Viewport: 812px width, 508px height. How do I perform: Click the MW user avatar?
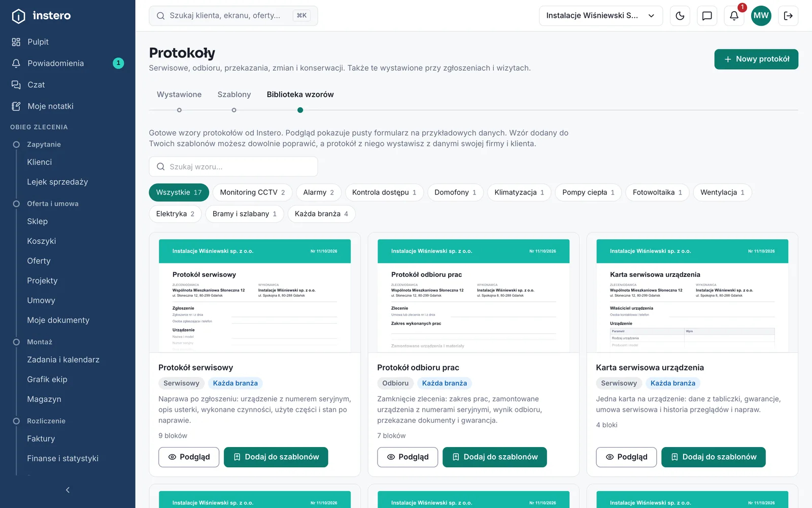click(761, 16)
